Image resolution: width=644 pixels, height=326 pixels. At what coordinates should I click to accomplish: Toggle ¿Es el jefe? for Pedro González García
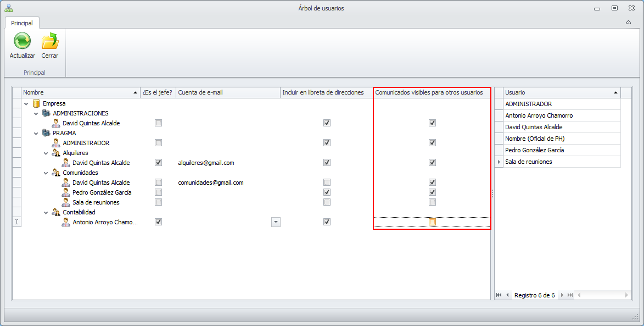click(158, 192)
